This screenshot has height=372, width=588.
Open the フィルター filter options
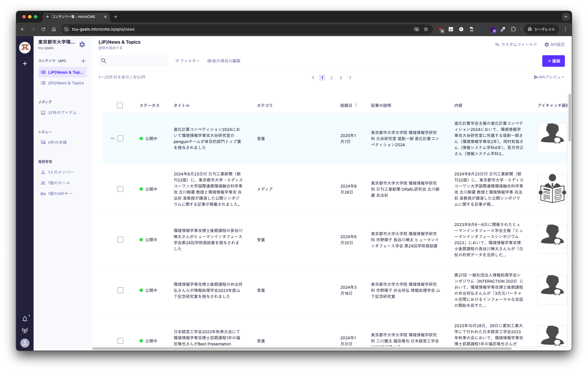188,61
